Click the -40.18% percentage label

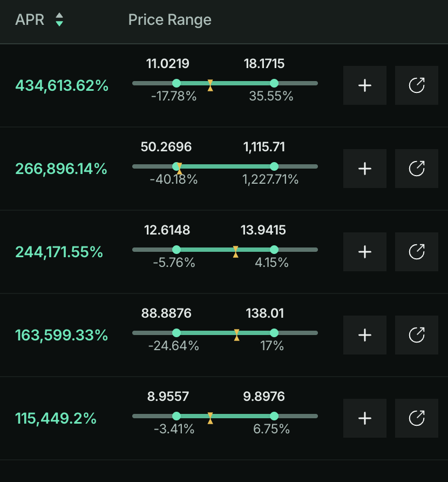click(x=173, y=179)
